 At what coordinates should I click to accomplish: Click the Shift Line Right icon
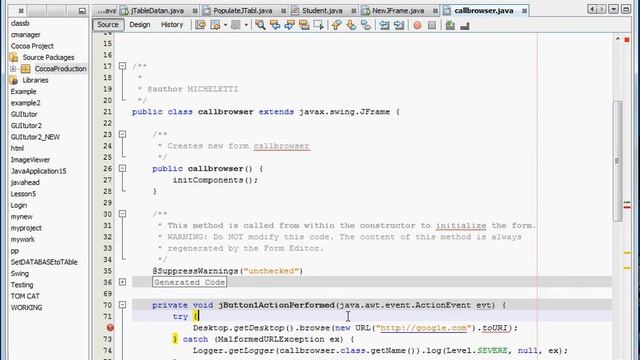(399, 25)
